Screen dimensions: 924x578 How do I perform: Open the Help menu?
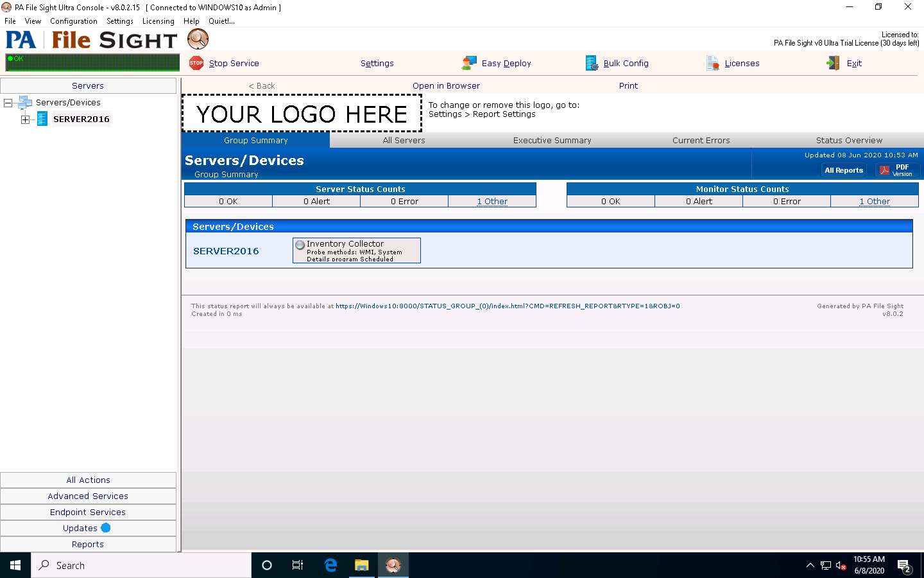coord(191,21)
